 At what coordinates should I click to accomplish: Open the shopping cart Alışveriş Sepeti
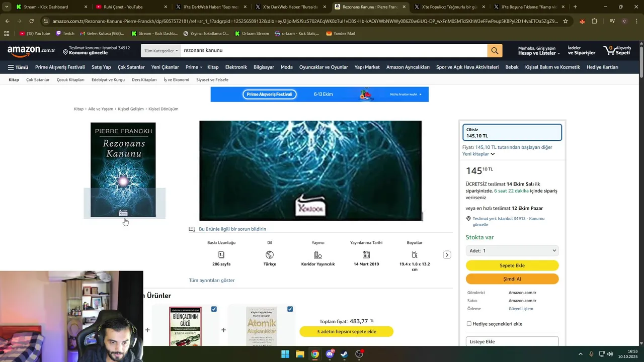[617, 51]
